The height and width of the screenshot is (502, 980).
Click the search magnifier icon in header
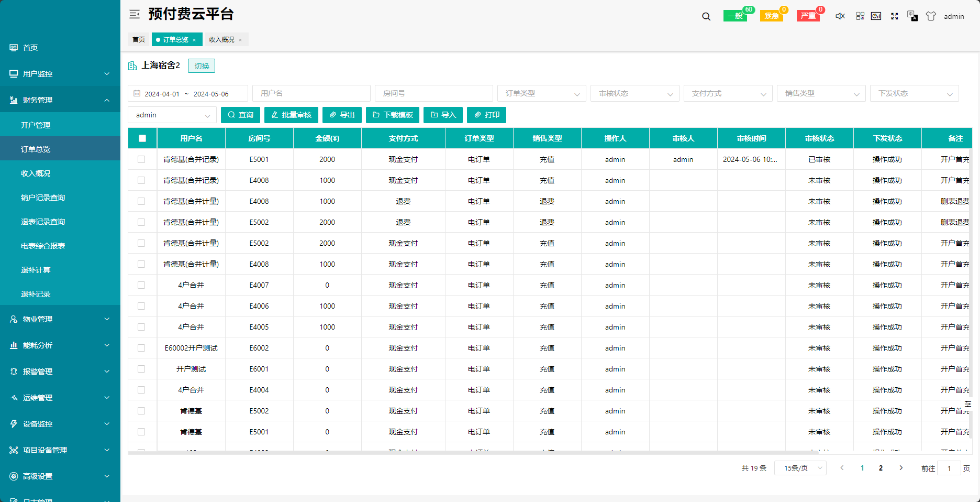706,16
